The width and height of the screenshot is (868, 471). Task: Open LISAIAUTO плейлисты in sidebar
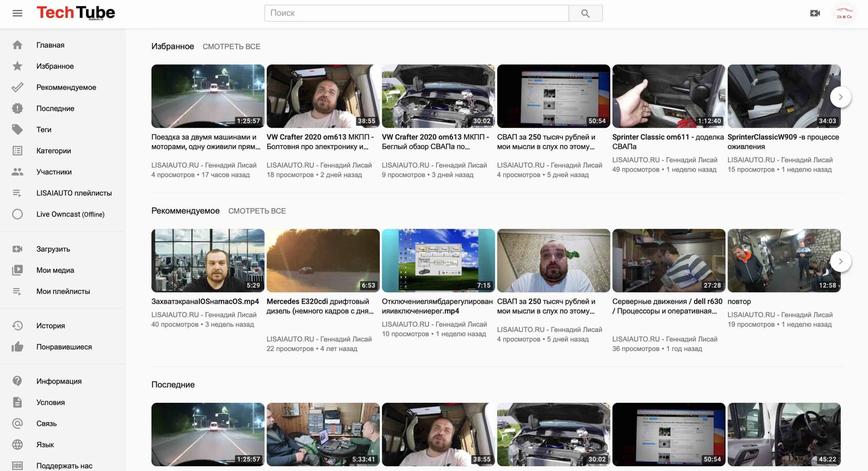point(74,193)
